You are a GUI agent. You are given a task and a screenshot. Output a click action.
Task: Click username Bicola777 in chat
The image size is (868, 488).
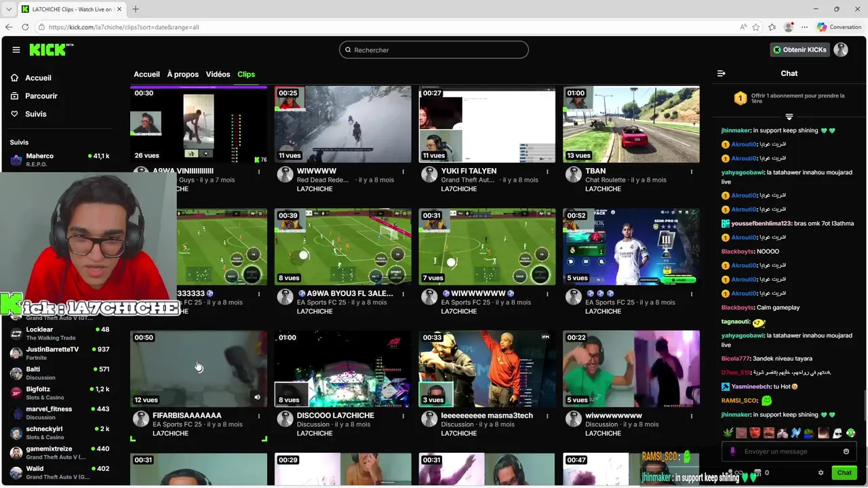pos(736,359)
